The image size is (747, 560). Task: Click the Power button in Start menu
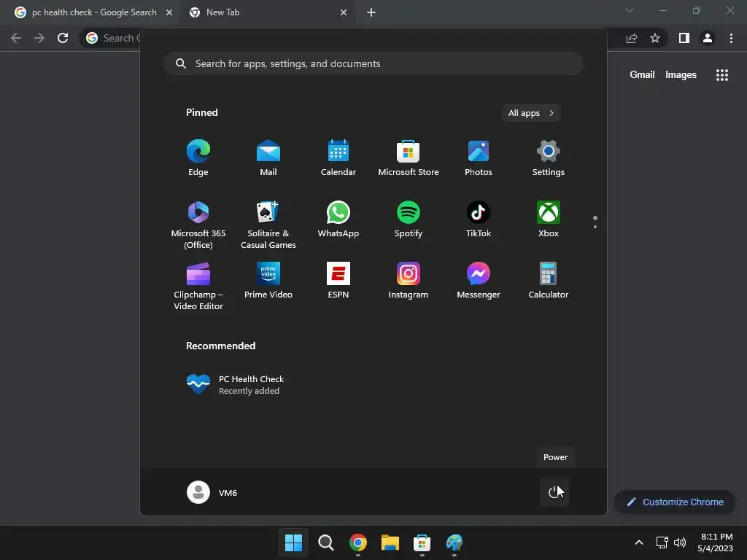click(x=554, y=492)
